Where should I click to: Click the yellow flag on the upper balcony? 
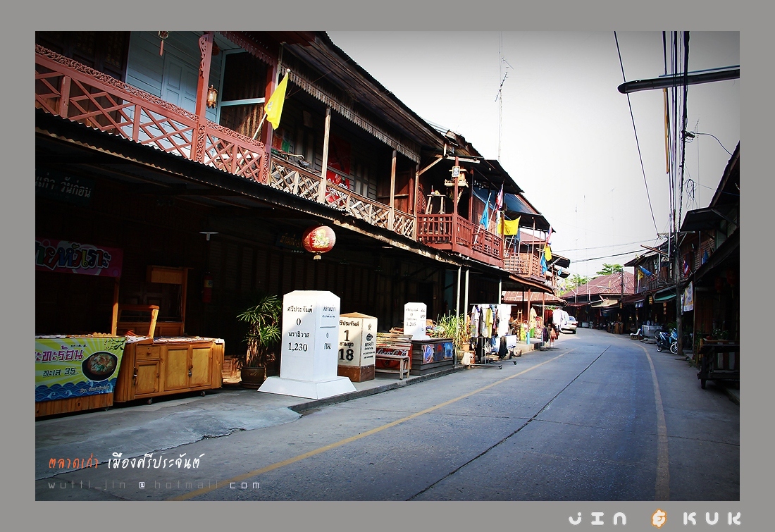[x=277, y=102]
